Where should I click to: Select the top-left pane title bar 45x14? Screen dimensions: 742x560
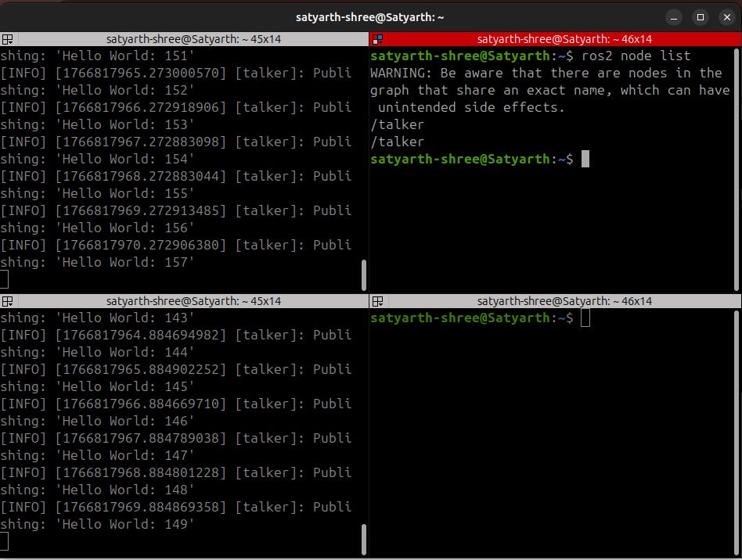pos(184,39)
